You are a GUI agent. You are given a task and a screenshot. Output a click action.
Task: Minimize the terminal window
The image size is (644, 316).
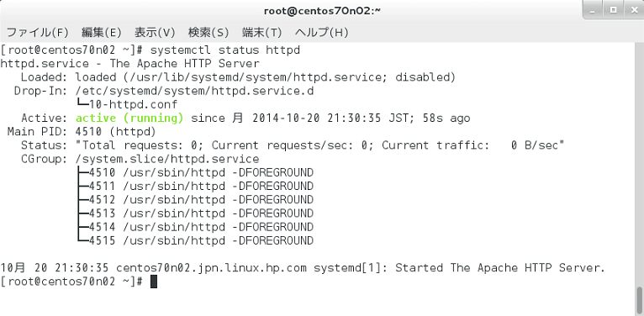tap(594, 10)
